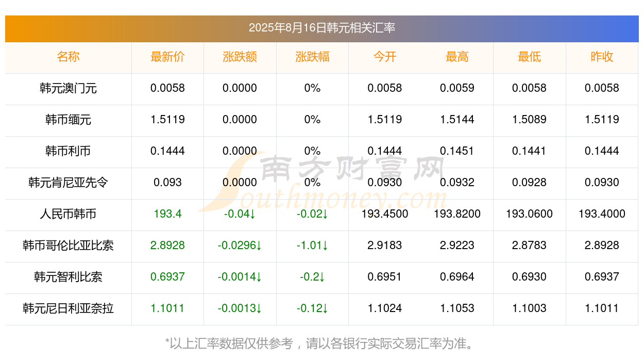This screenshot has height=360, width=644.
Task: Select low value 1.5089
Action: [530, 120]
